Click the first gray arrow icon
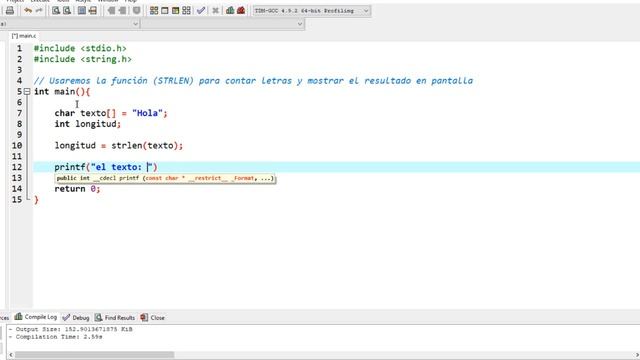The height and width of the screenshot is (360, 640). 111,11
